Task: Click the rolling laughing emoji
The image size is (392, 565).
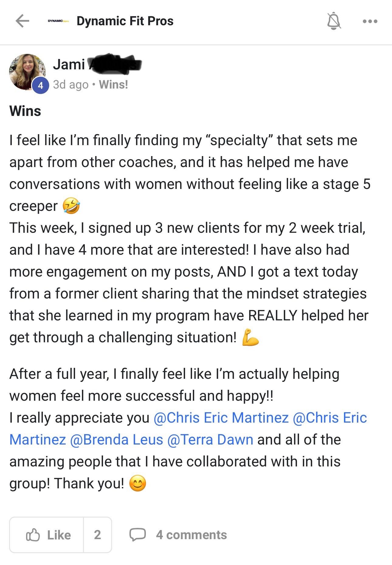Action: (x=71, y=206)
